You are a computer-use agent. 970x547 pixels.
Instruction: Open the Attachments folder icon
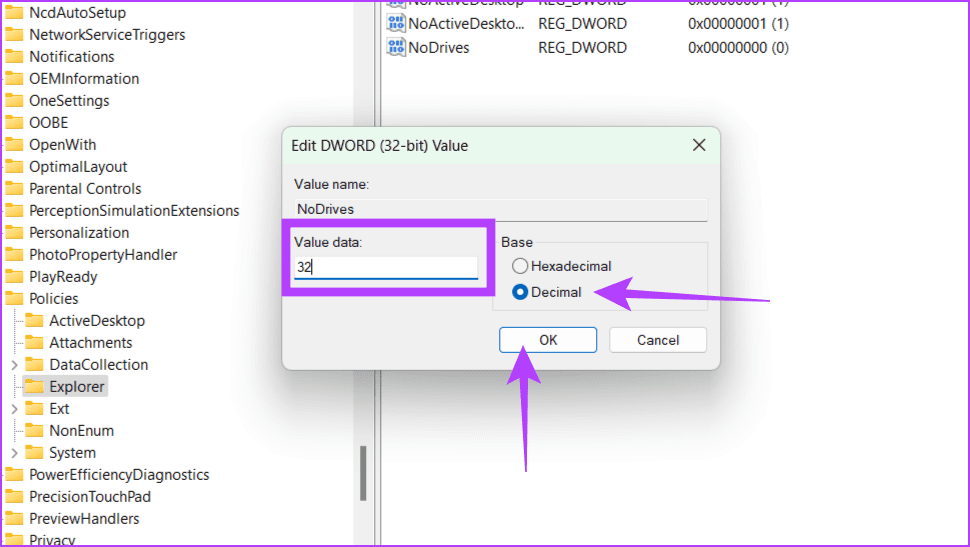tap(34, 343)
